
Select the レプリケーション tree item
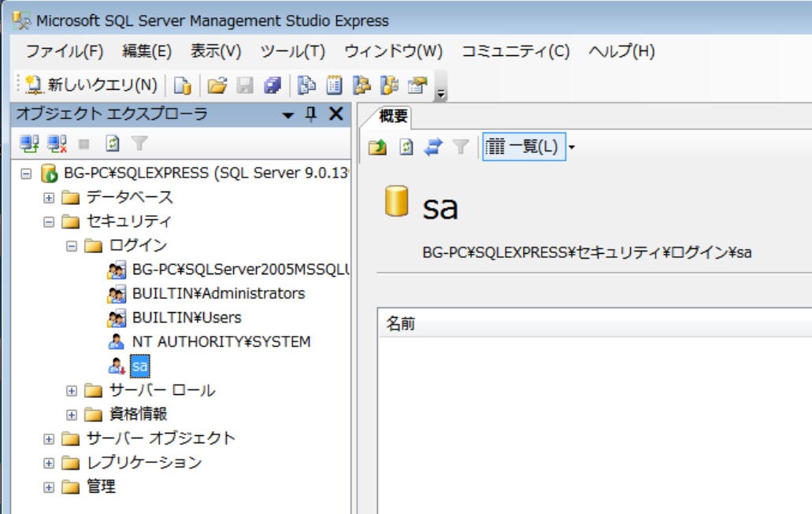[x=144, y=462]
